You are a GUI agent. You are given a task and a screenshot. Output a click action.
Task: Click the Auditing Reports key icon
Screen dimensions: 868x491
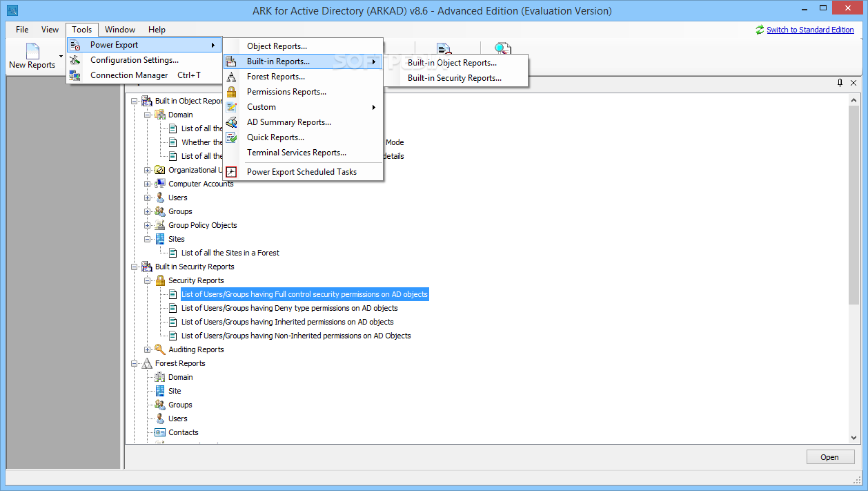click(160, 349)
